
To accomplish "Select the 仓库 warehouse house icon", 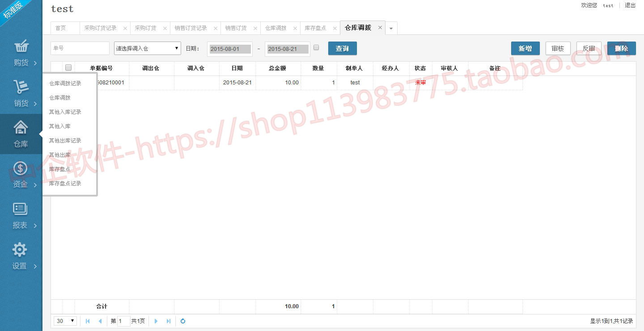I will [x=21, y=128].
